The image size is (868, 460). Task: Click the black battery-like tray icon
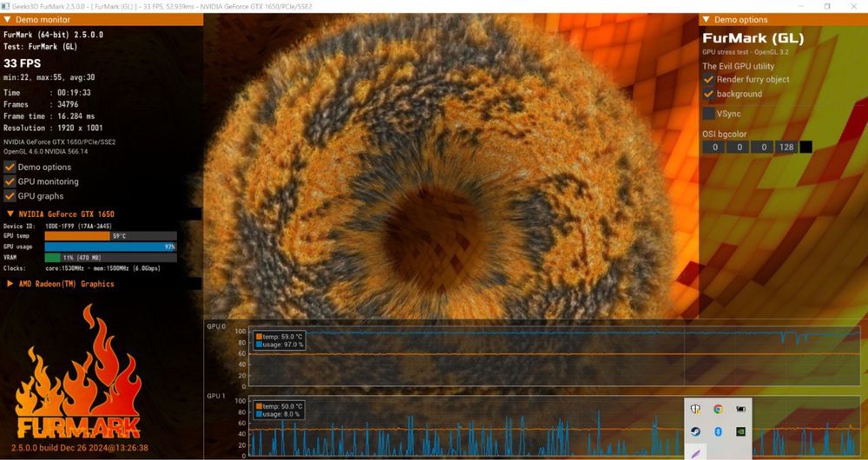(x=740, y=409)
